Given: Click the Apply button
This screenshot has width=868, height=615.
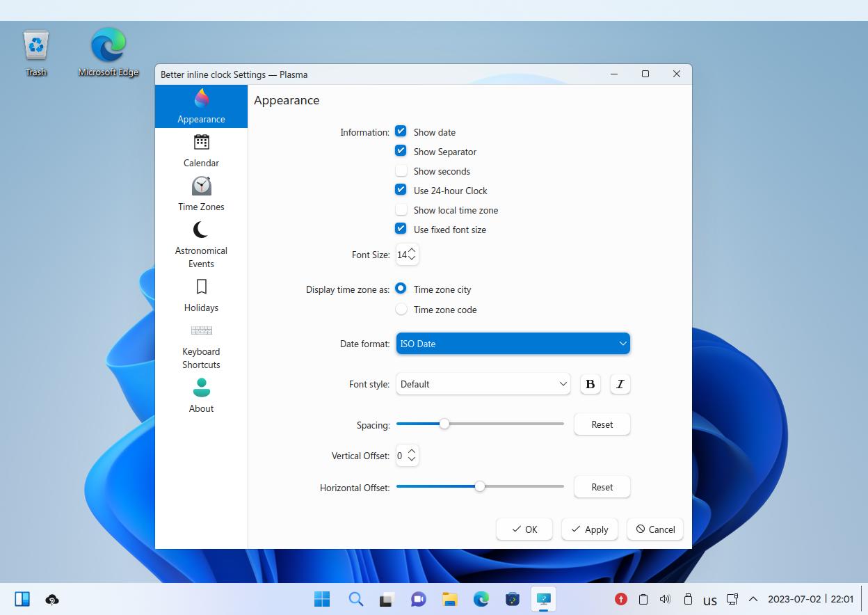Looking at the screenshot, I should [x=589, y=529].
